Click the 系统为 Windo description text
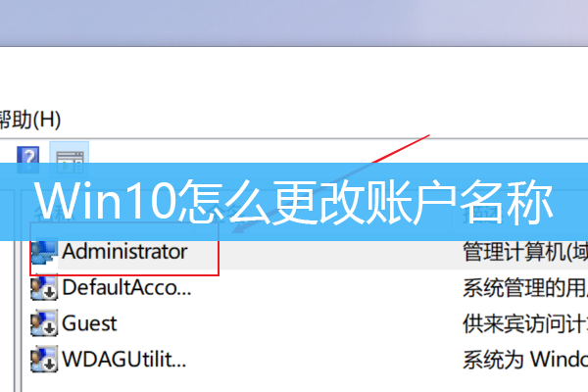Image resolution: width=588 pixels, height=392 pixels. point(525,360)
